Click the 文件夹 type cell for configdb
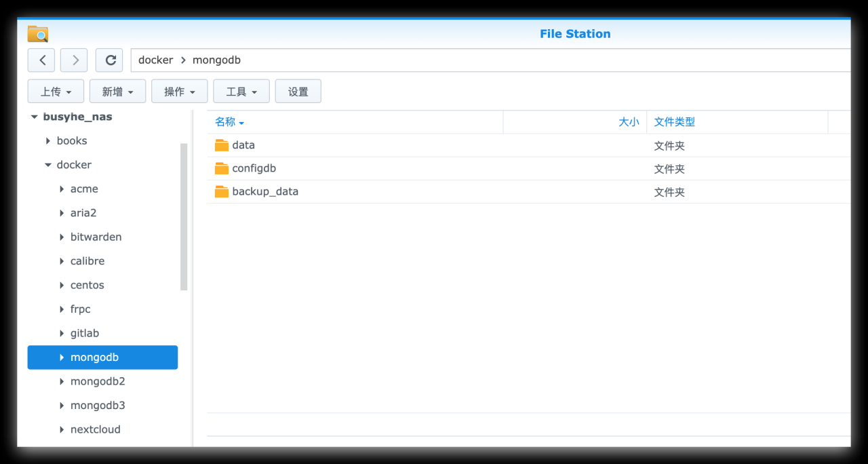868x464 pixels. 669,169
